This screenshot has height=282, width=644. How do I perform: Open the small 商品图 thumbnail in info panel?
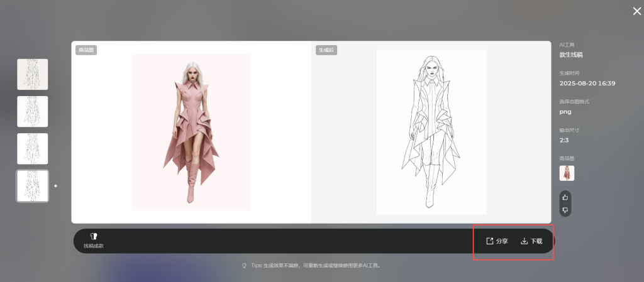point(567,173)
